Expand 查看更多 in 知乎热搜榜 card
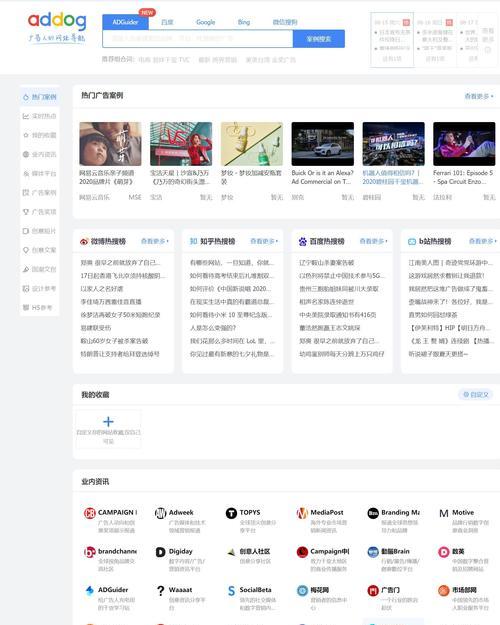 point(264,241)
